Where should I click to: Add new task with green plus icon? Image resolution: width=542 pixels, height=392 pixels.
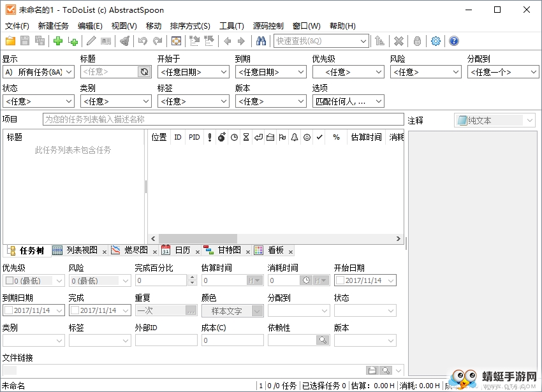click(58, 41)
